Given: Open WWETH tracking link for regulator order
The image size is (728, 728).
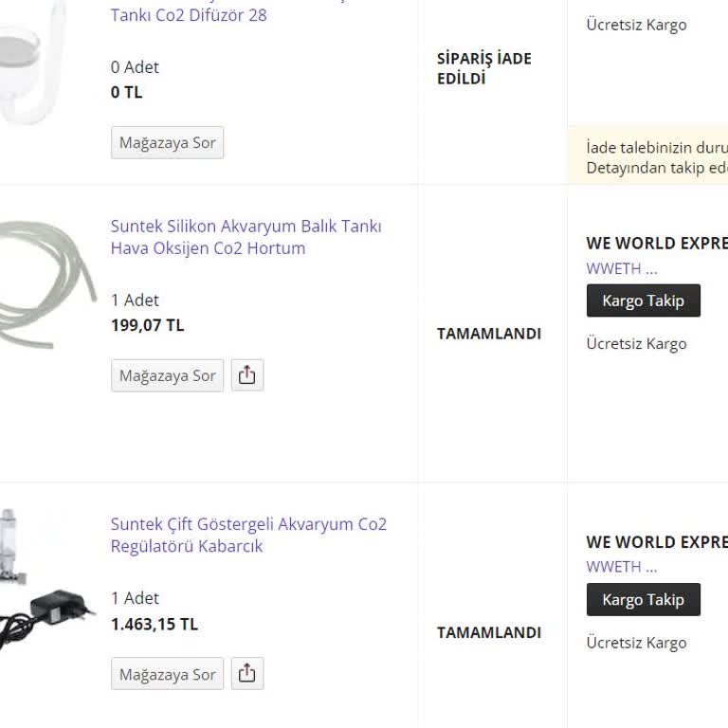Looking at the screenshot, I should pos(621,567).
